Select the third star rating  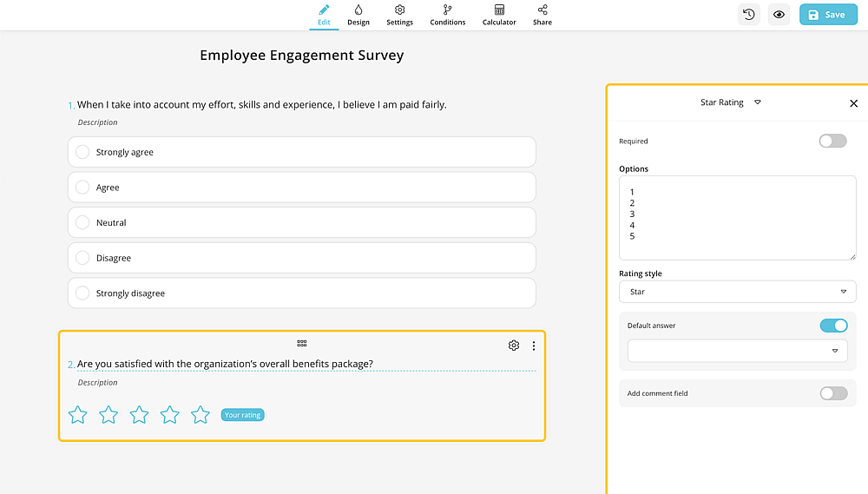click(139, 414)
